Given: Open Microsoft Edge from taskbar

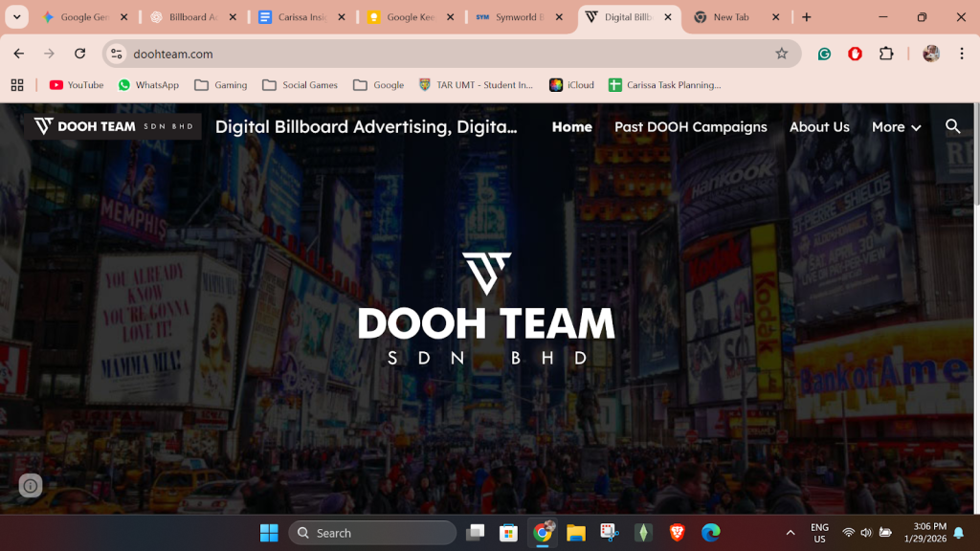Looking at the screenshot, I should coord(711,533).
